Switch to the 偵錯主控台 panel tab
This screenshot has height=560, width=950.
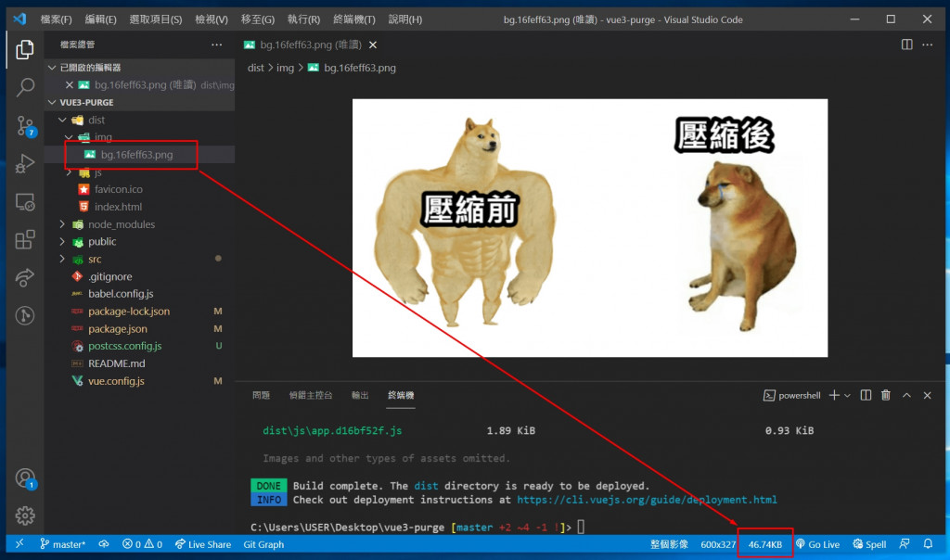[310, 395]
